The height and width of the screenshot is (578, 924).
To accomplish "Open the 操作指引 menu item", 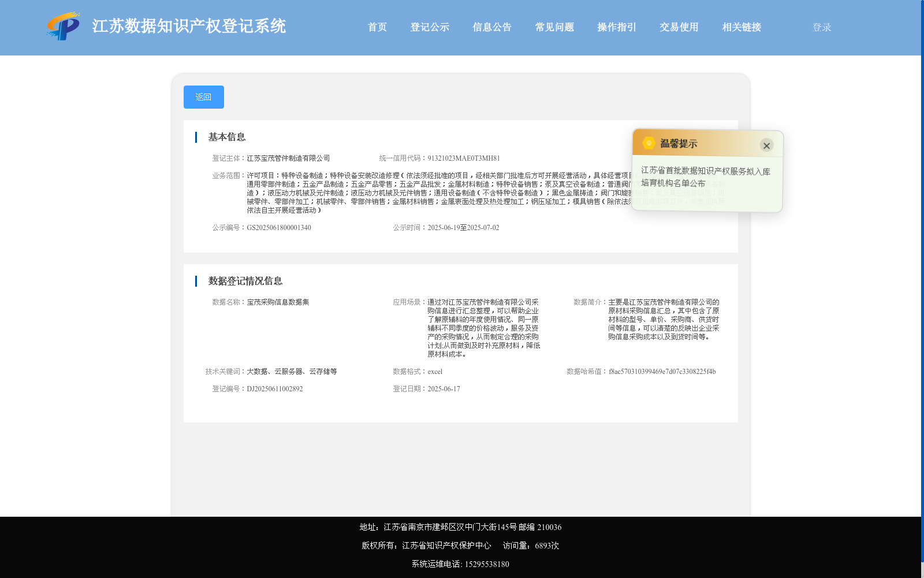I will click(617, 27).
